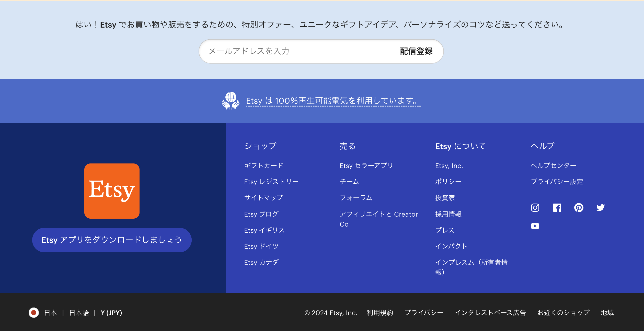Open Etsy's YouTube channel icon
Viewport: 644px width, 331px height.
535,226
